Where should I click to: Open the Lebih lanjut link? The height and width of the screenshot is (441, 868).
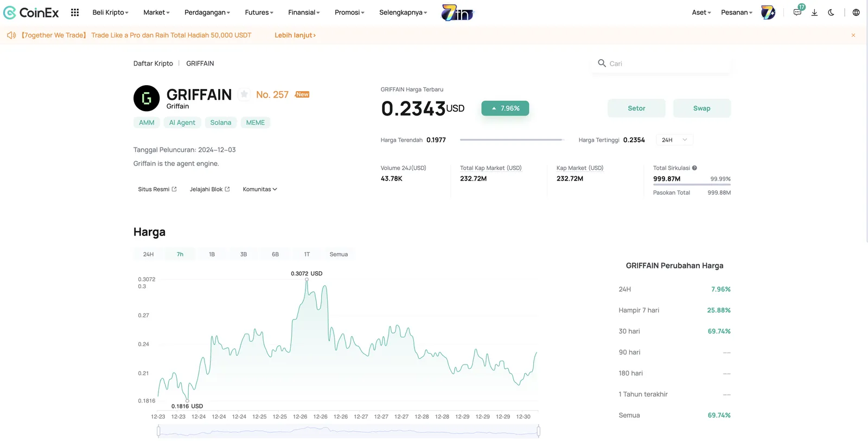click(x=295, y=35)
